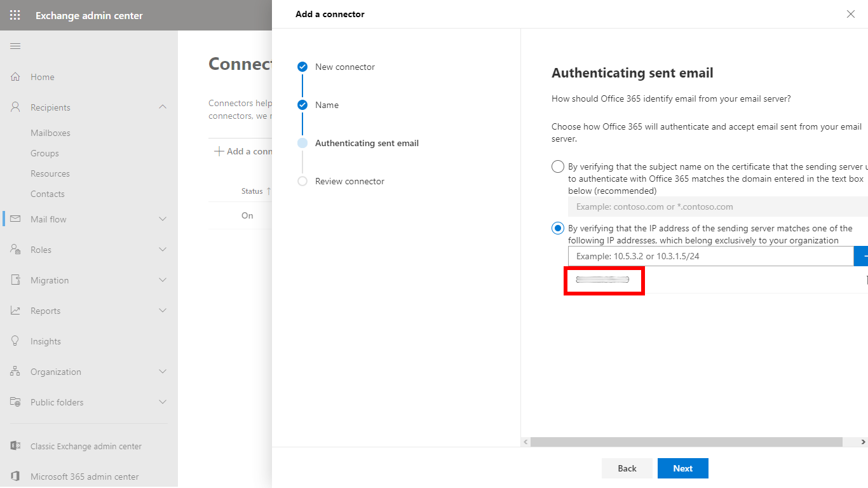Click the Next button

[x=682, y=468]
